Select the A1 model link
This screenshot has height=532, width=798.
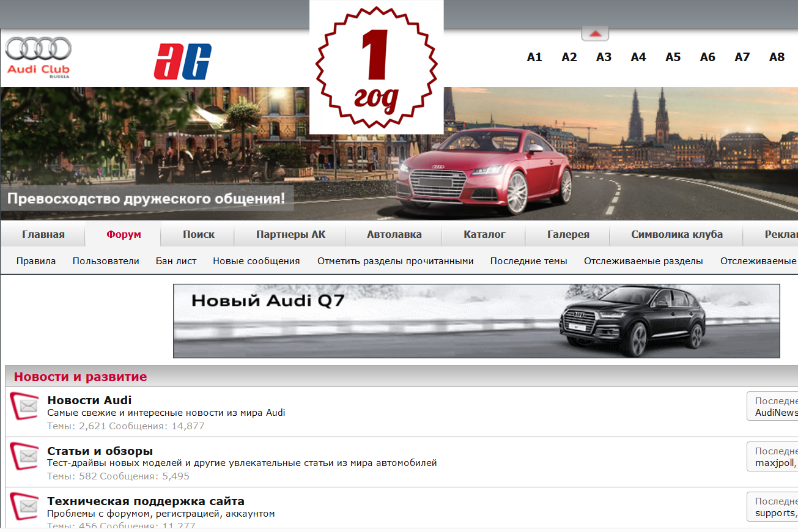click(x=534, y=57)
